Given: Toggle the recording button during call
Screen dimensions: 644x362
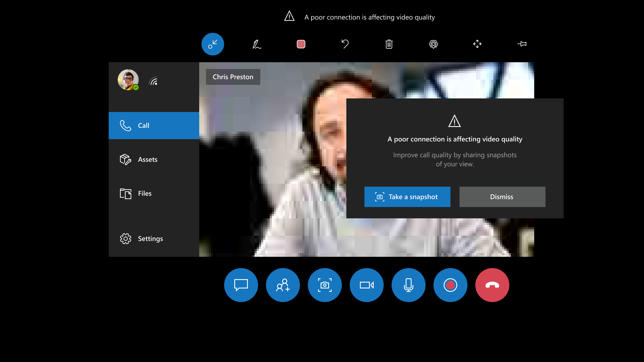Looking at the screenshot, I should pyautogui.click(x=450, y=285).
